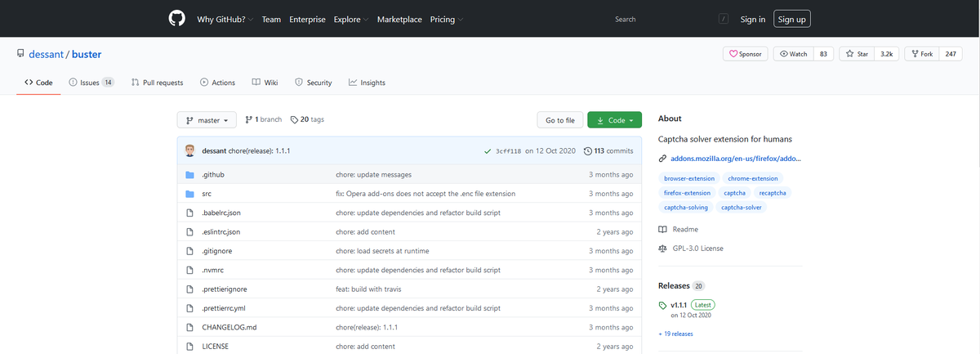Select the firefox-extension topic tag
Image resolution: width=980 pixels, height=354 pixels.
[688, 193]
